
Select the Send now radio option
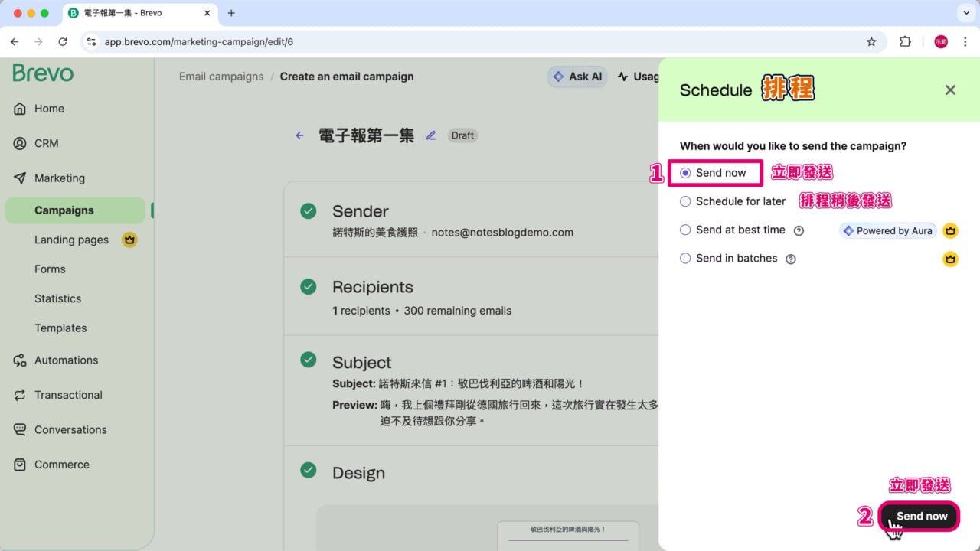click(x=685, y=173)
